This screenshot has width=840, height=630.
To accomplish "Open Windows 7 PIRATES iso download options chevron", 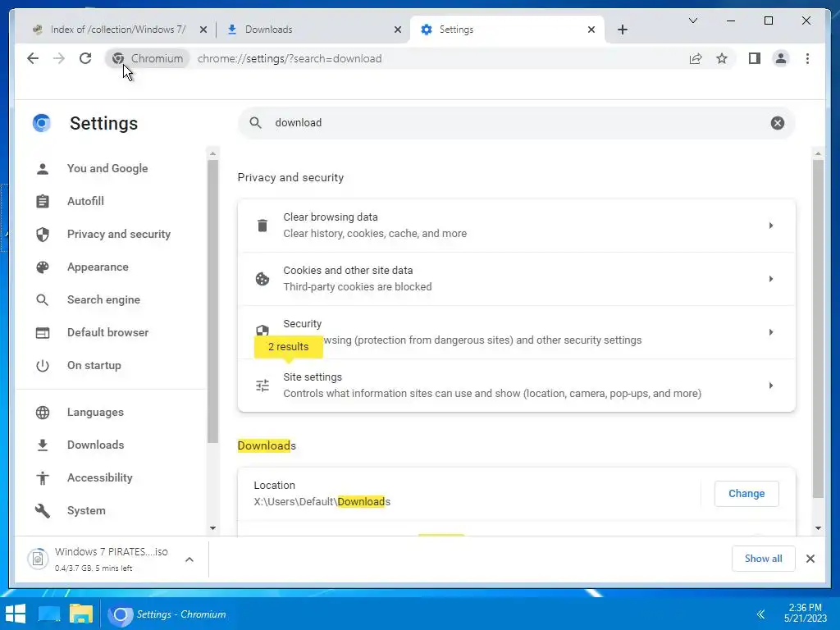I will tap(189, 559).
